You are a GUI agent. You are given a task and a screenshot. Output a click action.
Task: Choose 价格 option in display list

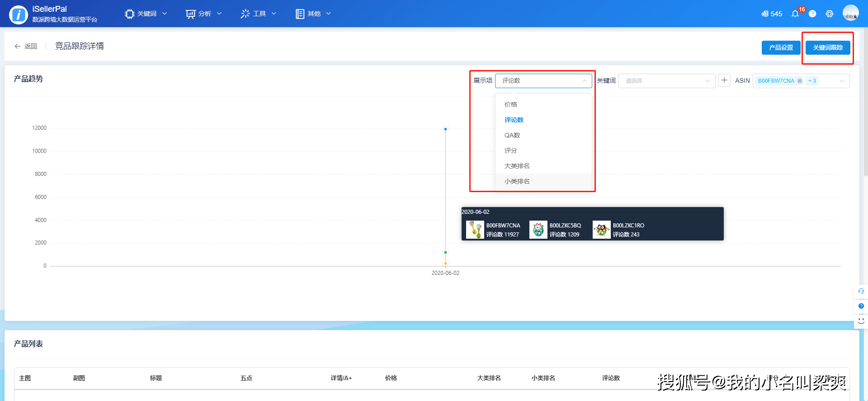(x=511, y=104)
